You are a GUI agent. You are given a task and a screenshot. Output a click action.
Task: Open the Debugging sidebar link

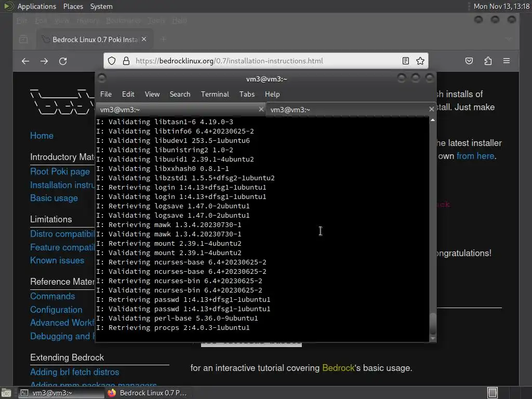pos(62,336)
